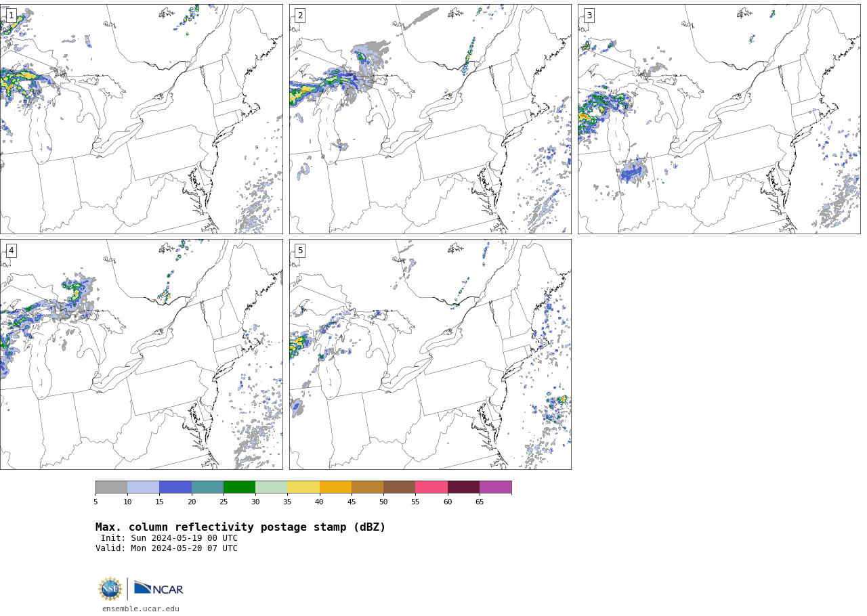Click the '50' tick label on colorbar
The width and height of the screenshot is (867, 616).
point(383,502)
